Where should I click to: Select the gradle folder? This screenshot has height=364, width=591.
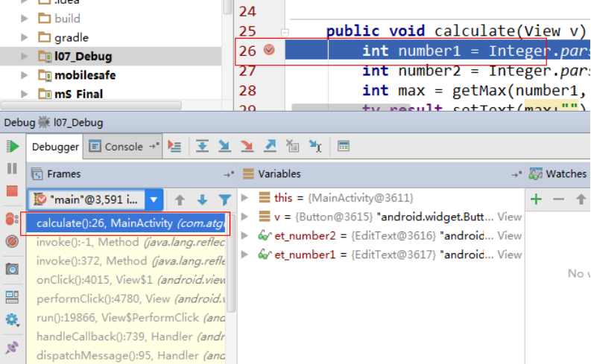pyautogui.click(x=72, y=38)
